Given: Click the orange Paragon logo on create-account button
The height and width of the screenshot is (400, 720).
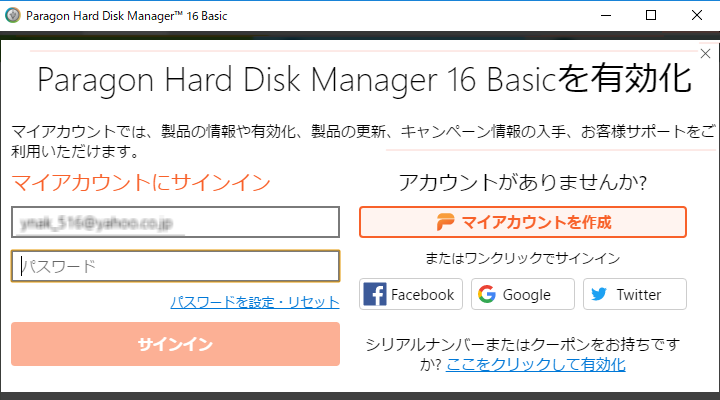Looking at the screenshot, I should click(x=446, y=222).
